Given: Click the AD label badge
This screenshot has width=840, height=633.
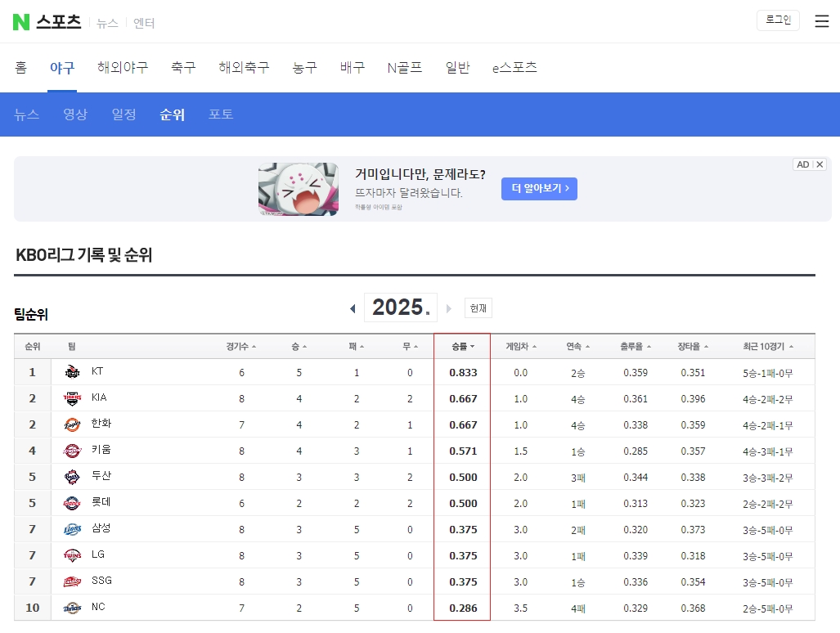Looking at the screenshot, I should click(802, 164).
